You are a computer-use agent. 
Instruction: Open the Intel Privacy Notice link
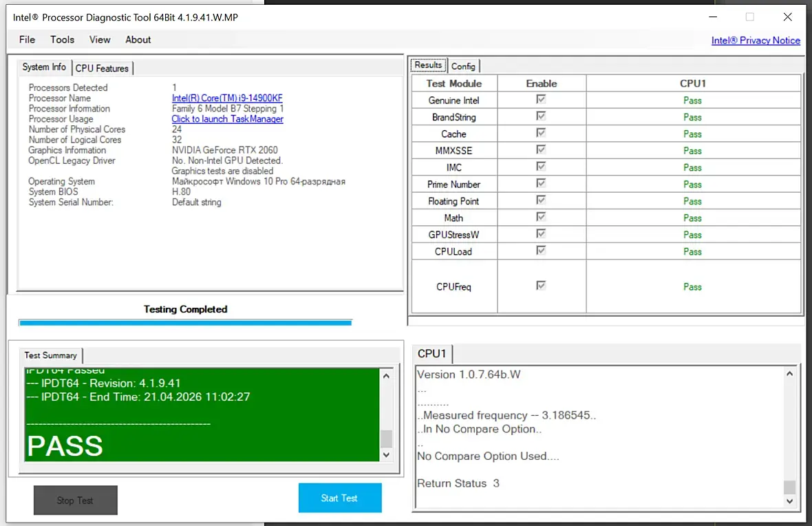[756, 41]
